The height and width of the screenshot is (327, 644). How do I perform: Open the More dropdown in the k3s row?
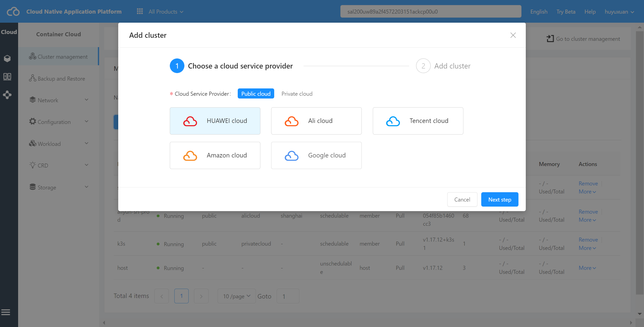[x=587, y=248]
